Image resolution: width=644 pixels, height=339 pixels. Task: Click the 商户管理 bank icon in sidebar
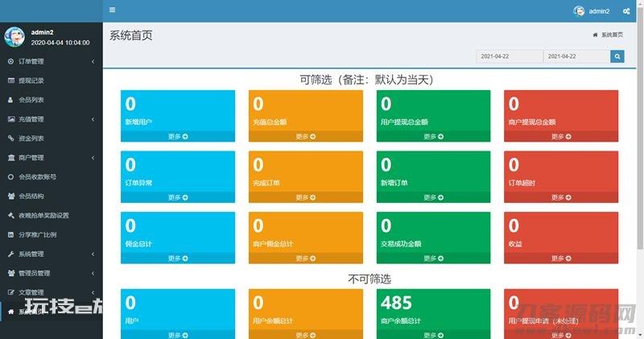11,158
